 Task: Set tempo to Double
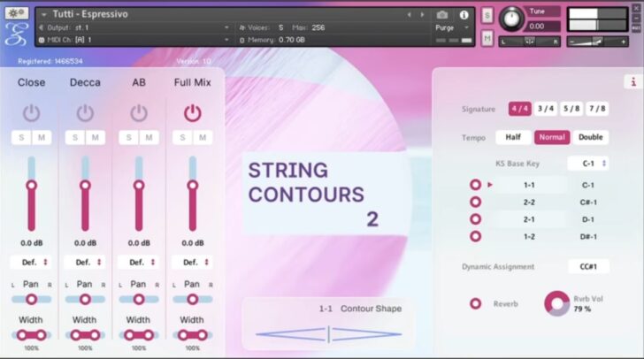click(x=590, y=137)
